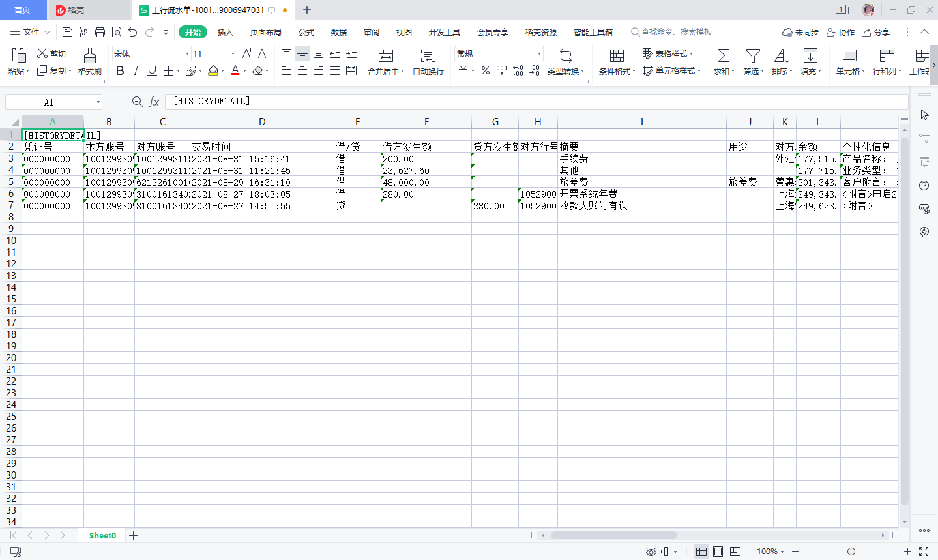Screen dimensions: 938x560
Task: Toggle bold formatting
Action: point(120,71)
